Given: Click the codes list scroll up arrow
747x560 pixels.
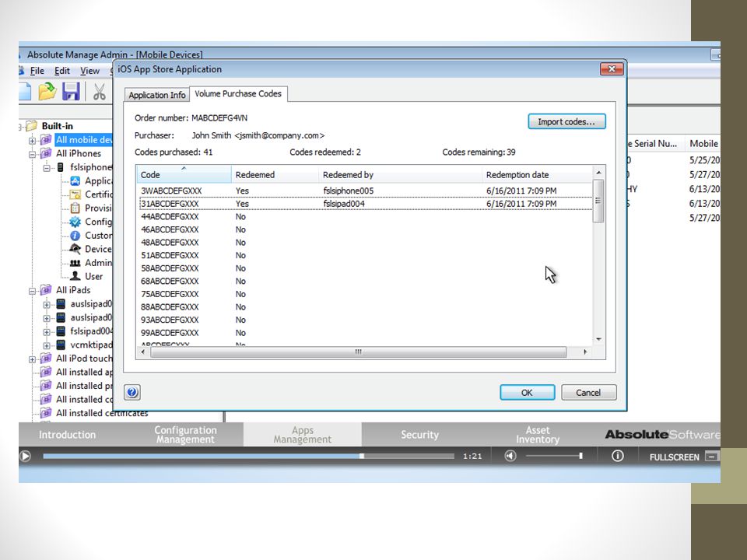Looking at the screenshot, I should pos(599,173).
